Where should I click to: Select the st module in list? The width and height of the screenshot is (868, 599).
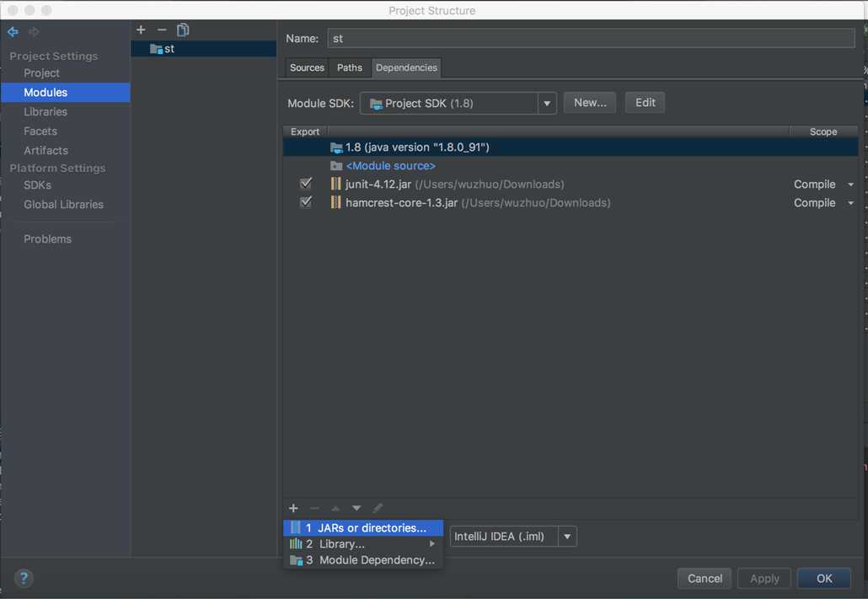203,49
